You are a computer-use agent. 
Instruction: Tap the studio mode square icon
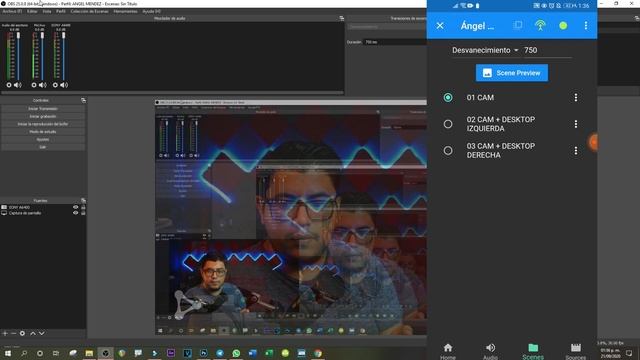[x=518, y=25]
